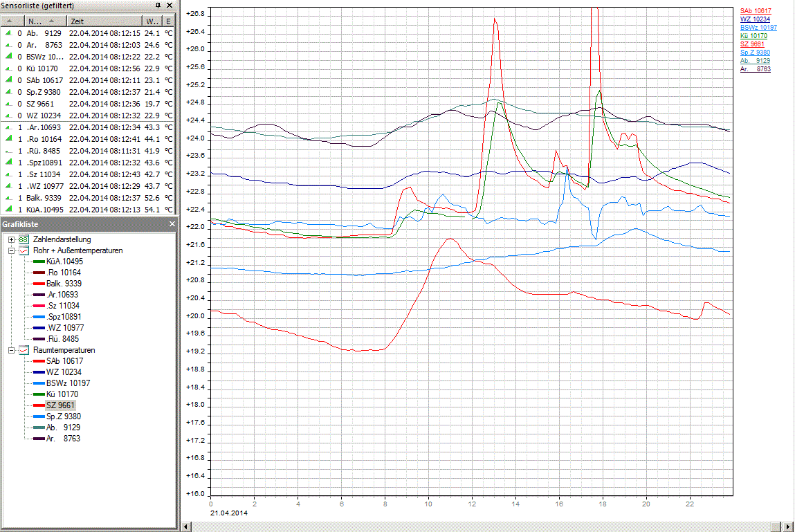Click the left arrow of the chart's horizontal scrollbar
The width and height of the screenshot is (795, 532).
186,527
